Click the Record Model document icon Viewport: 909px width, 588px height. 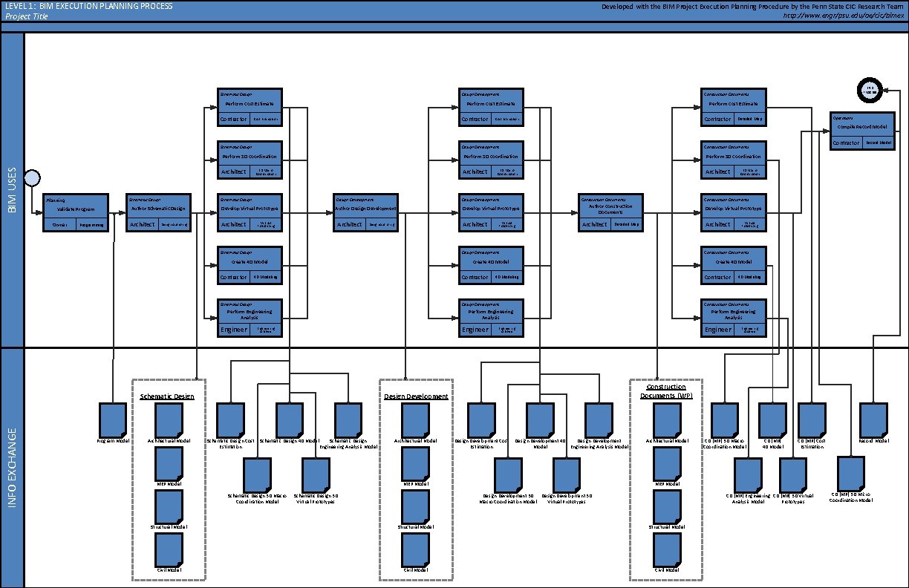[873, 419]
